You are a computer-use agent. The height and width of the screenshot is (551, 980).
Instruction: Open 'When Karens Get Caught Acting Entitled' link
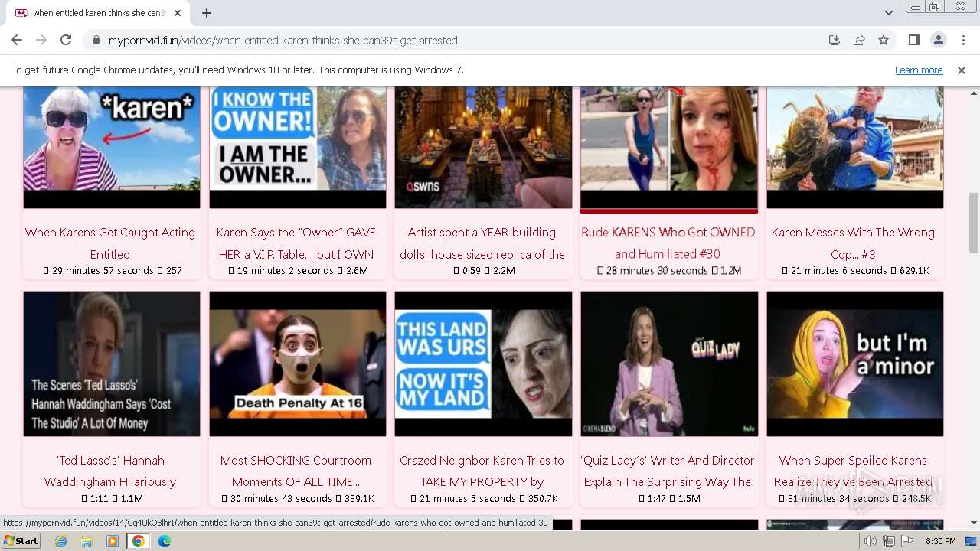click(110, 243)
